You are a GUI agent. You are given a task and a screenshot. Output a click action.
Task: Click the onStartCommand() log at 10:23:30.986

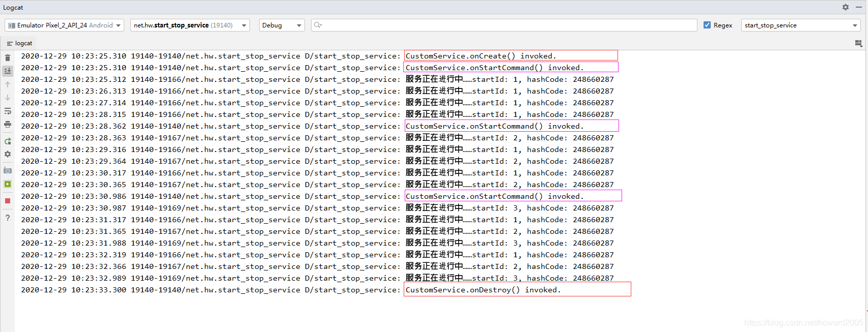point(494,196)
